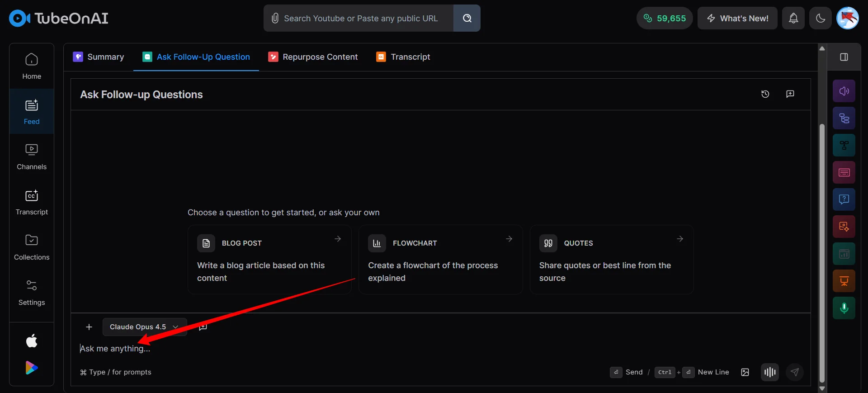This screenshot has height=393, width=868.
Task: Click the TubeOnAI logo
Action: [59, 18]
